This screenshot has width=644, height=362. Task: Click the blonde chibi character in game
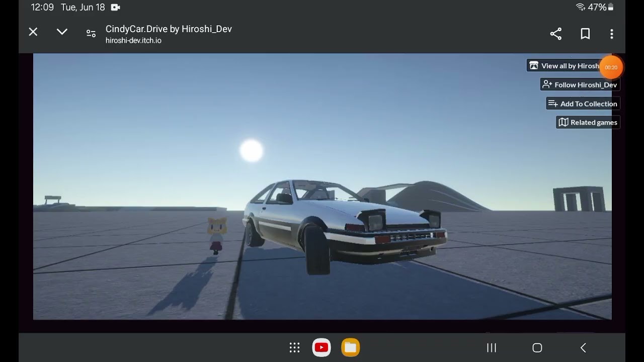217,235
